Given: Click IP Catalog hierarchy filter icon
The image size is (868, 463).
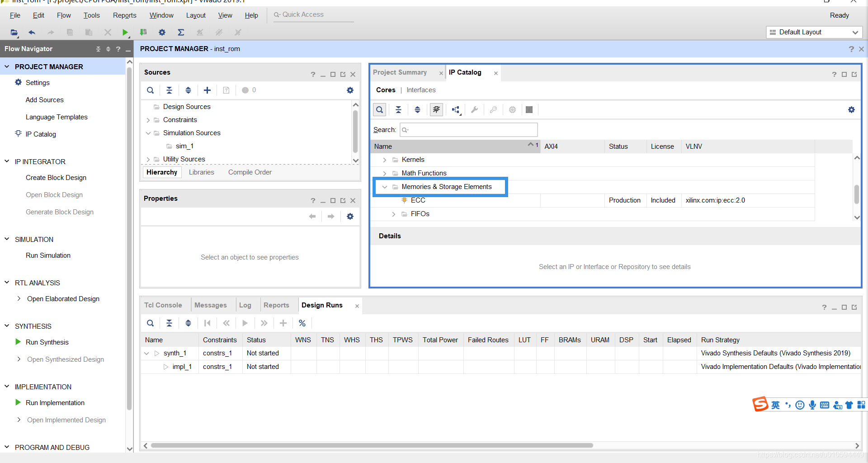Looking at the screenshot, I should coord(456,109).
